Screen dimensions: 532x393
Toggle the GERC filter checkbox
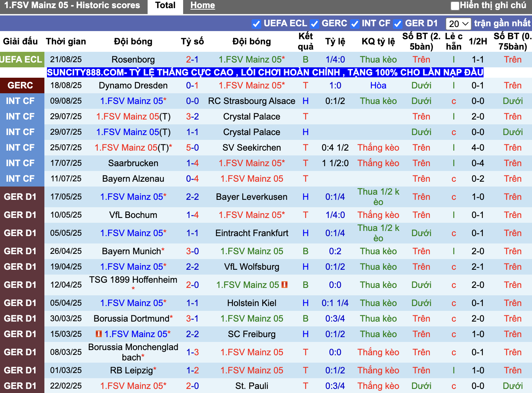click(314, 24)
